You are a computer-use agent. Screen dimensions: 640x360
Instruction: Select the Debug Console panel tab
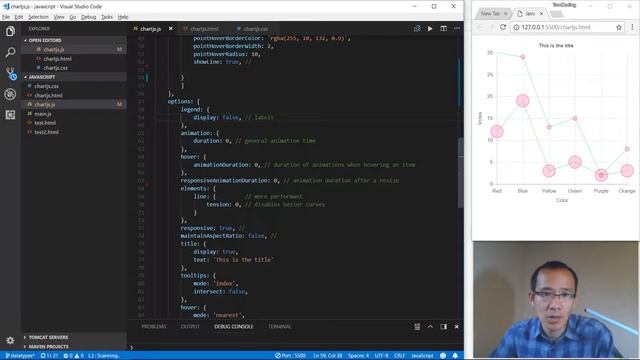tap(233, 327)
